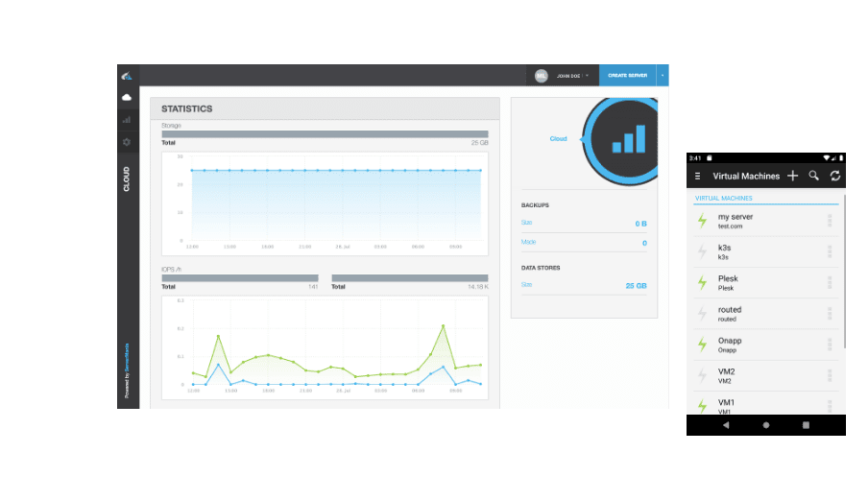The image size is (868, 500).
Task: Tap the plus icon to add VM
Action: (792, 176)
